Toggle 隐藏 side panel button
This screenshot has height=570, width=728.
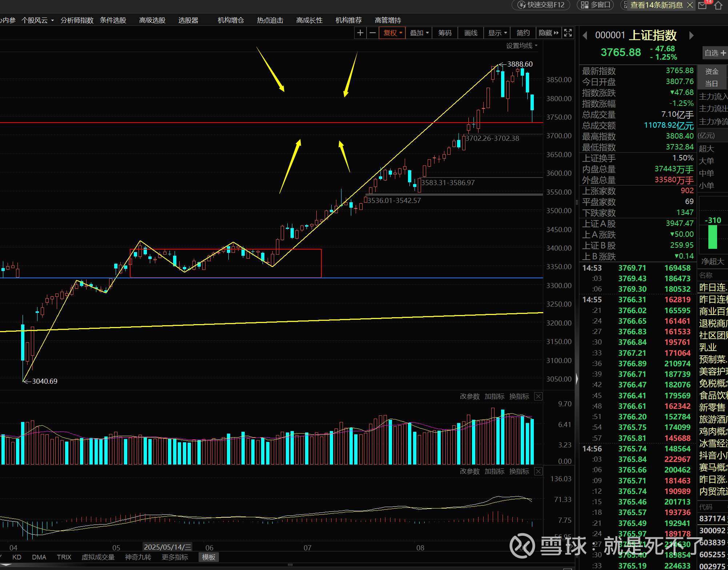click(548, 33)
